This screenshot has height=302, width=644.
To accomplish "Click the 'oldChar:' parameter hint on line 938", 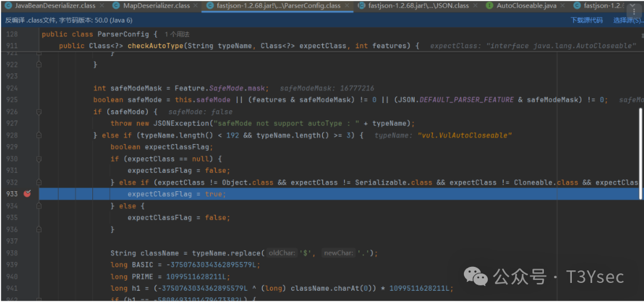I will coord(281,253).
